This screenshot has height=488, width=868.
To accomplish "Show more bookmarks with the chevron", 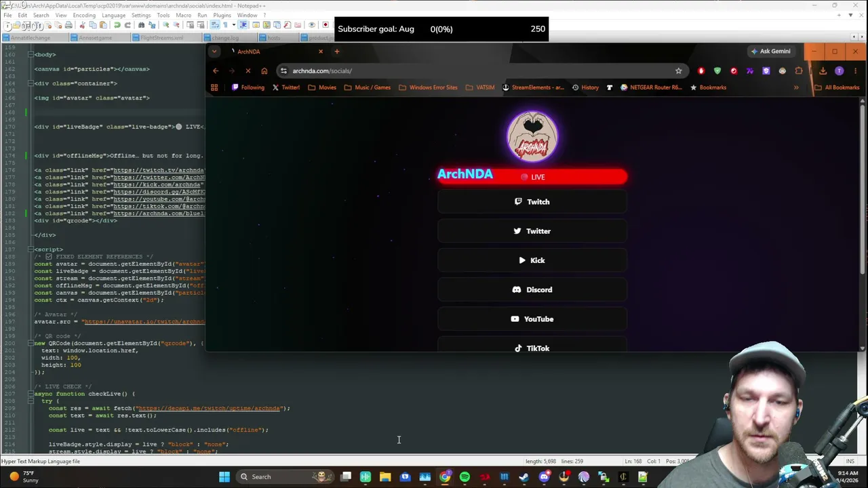I will coord(796,87).
